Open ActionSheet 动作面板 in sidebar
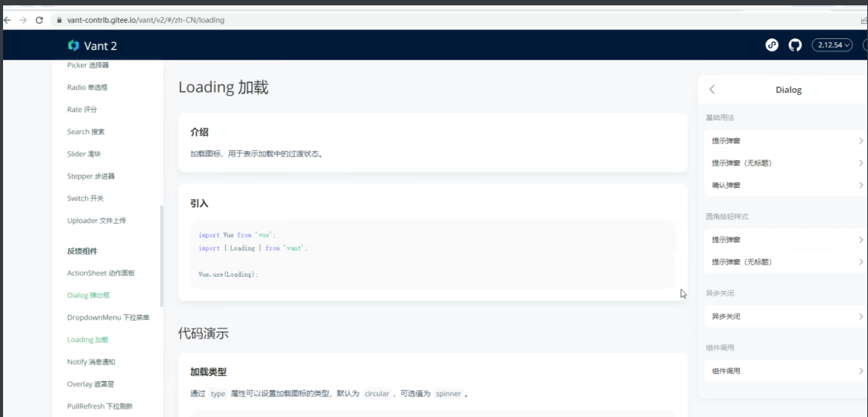The width and height of the screenshot is (868, 417). click(101, 273)
